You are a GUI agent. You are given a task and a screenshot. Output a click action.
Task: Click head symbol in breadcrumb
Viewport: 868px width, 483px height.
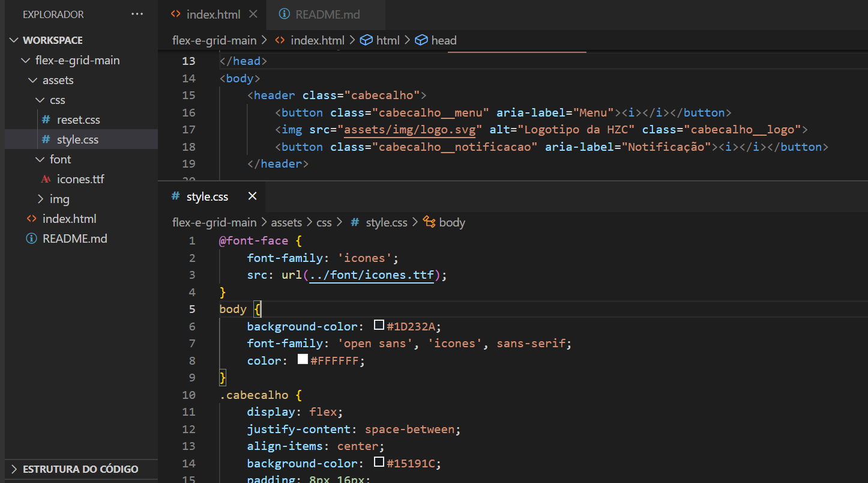pyautogui.click(x=444, y=40)
